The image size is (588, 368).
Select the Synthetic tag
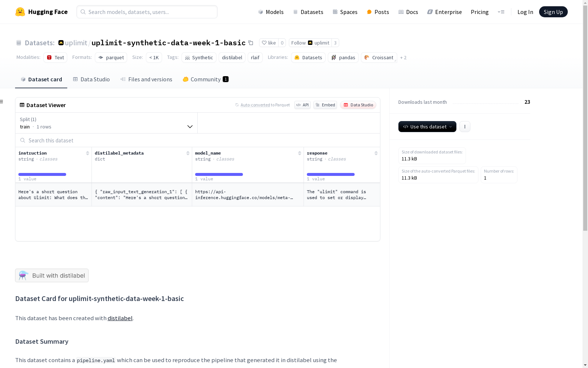[199, 57]
